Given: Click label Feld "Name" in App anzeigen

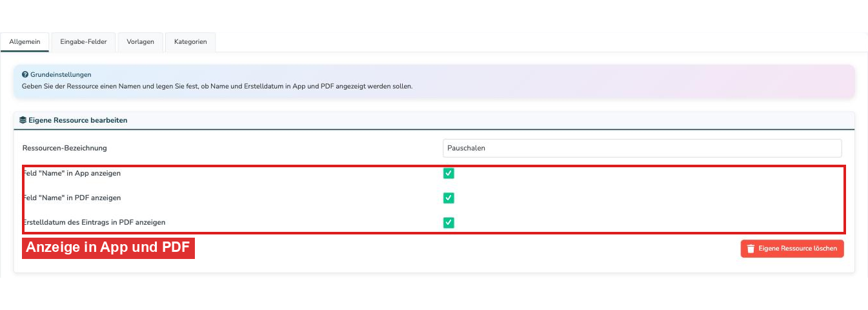Looking at the screenshot, I should 72,173.
